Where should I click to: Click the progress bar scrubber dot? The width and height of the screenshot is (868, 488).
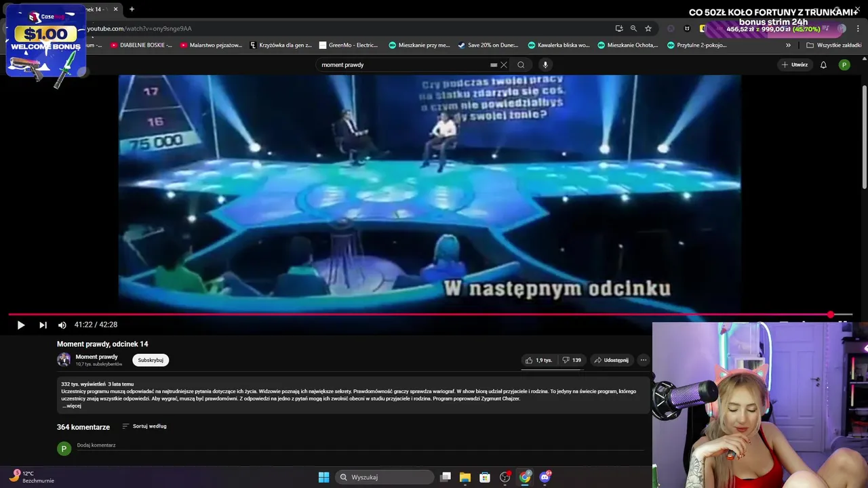pos(830,314)
